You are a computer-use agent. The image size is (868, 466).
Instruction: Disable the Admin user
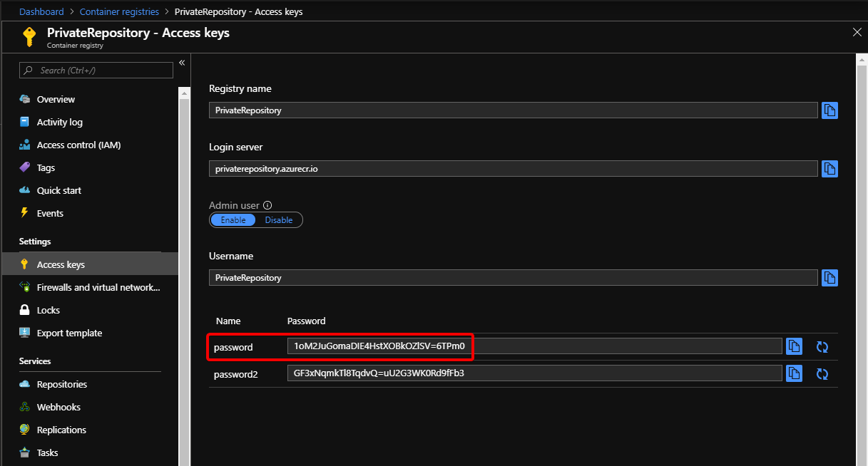tap(279, 220)
